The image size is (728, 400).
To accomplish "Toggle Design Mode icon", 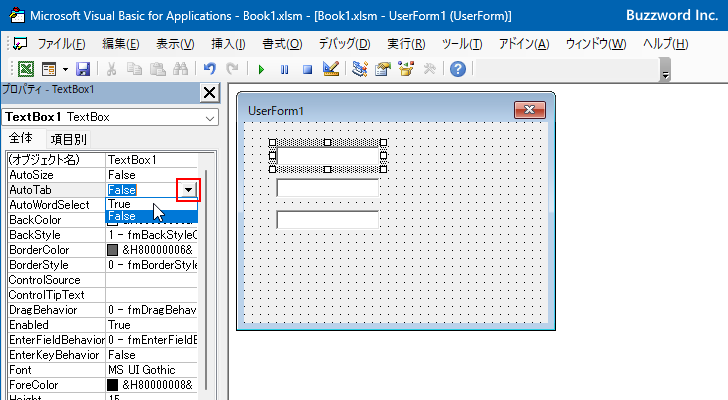I will (x=331, y=69).
